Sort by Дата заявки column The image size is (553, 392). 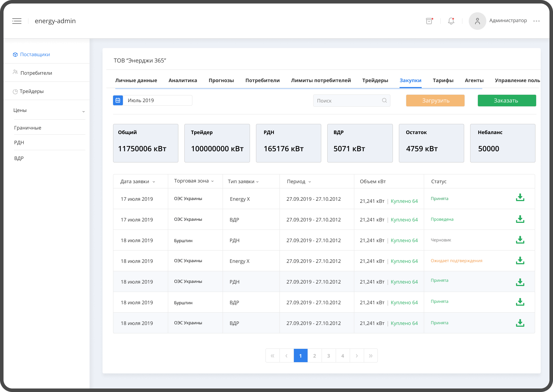point(138,182)
